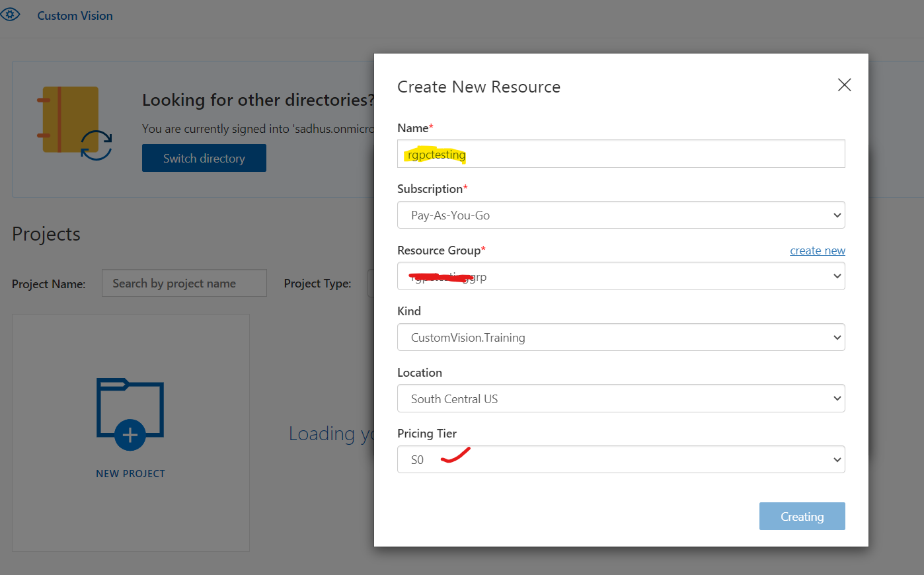The image size is (924, 575).
Task: Click the NEW PROJECT label text
Action: [x=130, y=474]
